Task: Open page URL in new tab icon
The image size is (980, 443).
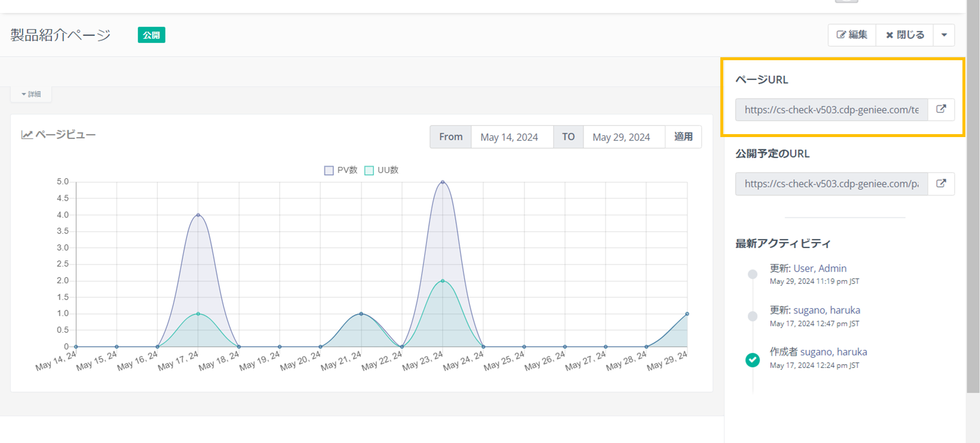Action: coord(941,109)
